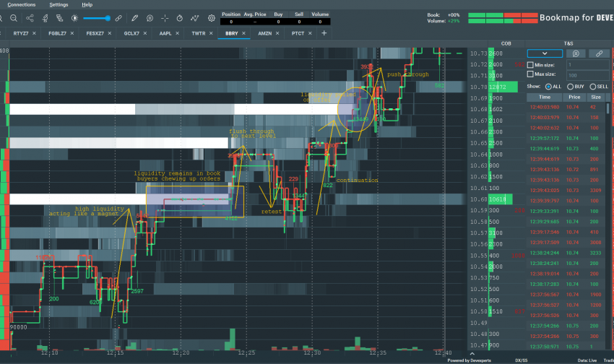
Task: Enable the Min size checkbox
Action: (x=531, y=65)
